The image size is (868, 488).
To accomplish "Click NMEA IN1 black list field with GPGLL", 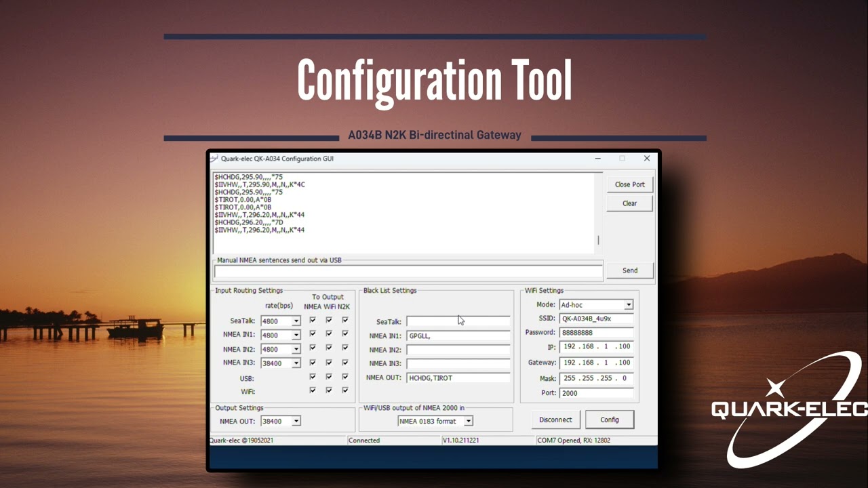I will pyautogui.click(x=458, y=335).
